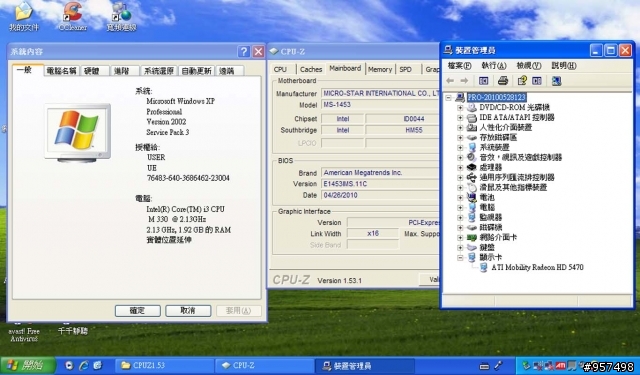This screenshot has width=640, height=375.
Task: Click the third quick launch taskbar icon
Action: (98, 366)
